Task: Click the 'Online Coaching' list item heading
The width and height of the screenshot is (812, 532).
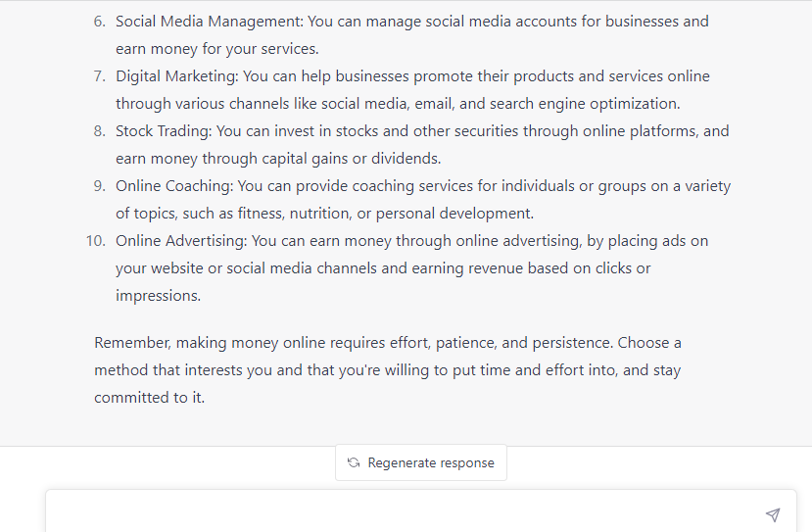Action: [x=174, y=186]
